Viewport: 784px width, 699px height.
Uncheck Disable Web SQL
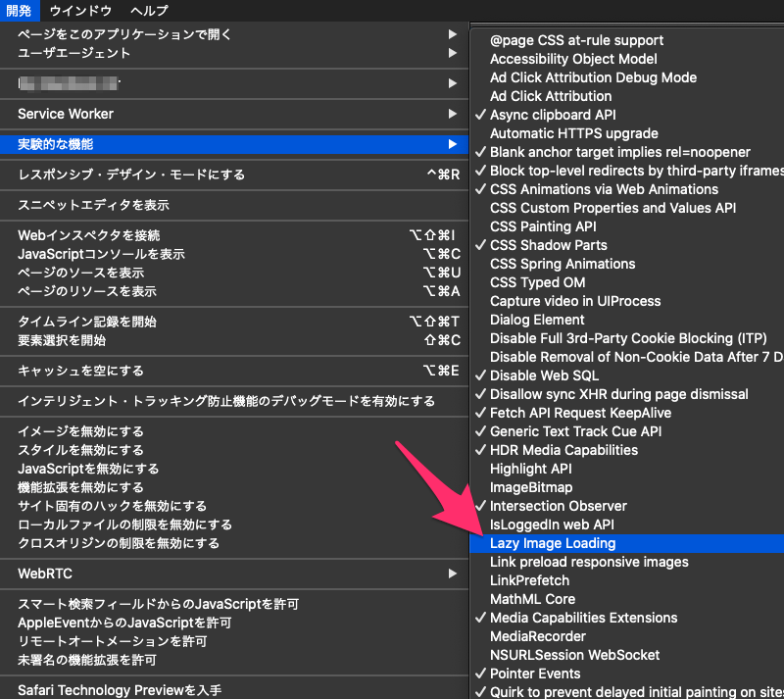pos(627,375)
